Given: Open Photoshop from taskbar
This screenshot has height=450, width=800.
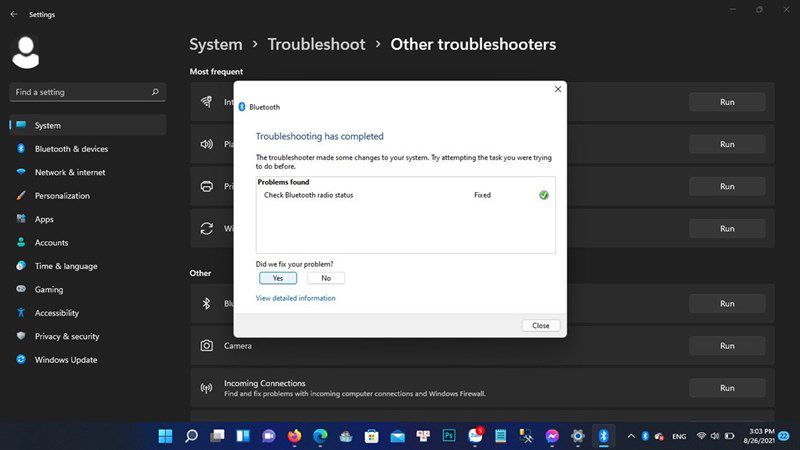Looking at the screenshot, I should coord(449,436).
